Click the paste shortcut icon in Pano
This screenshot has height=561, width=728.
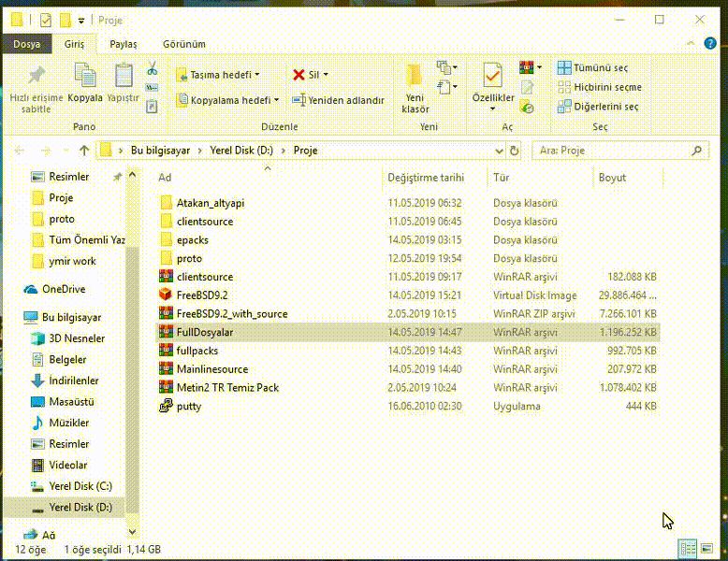(x=152, y=107)
